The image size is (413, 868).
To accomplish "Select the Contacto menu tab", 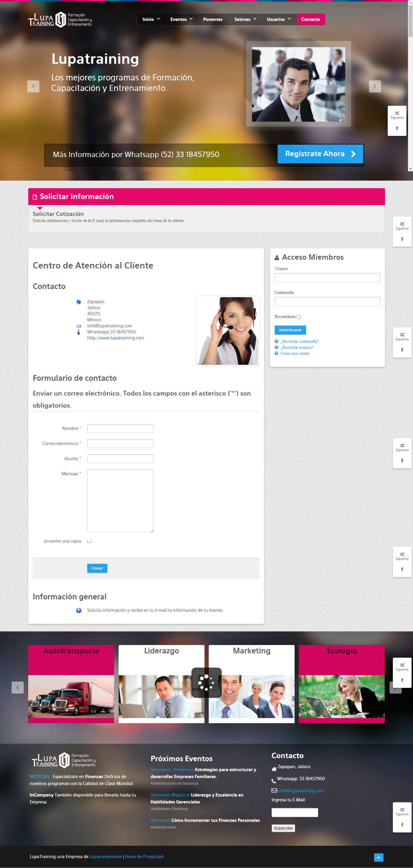I will coord(310,20).
